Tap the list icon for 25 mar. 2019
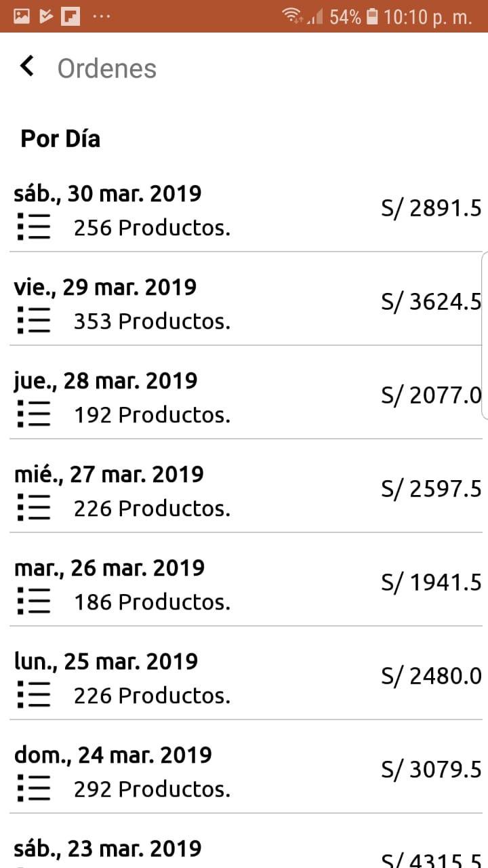The height and width of the screenshot is (868, 488). click(34, 694)
